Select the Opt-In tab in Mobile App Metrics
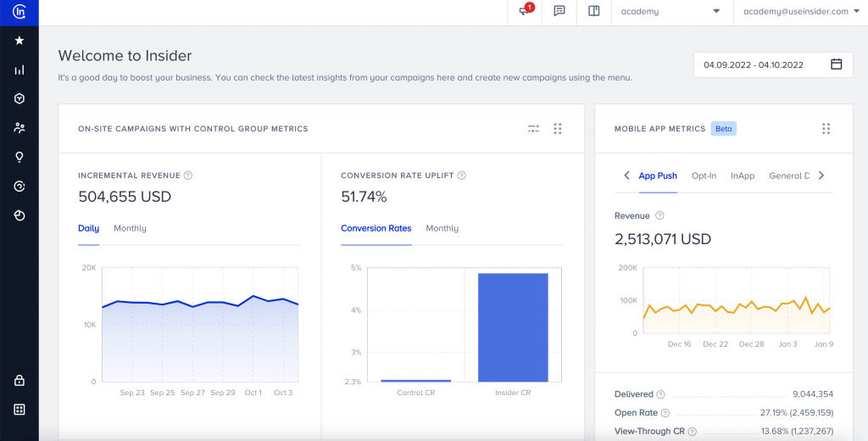 click(704, 176)
